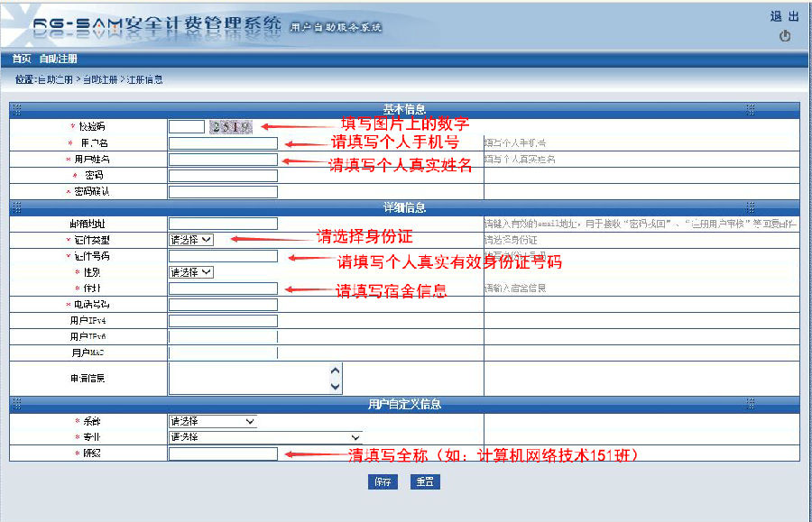Viewport: 812px width, 522px height.
Task: Click the 用户名 username input field
Action: coord(223,143)
